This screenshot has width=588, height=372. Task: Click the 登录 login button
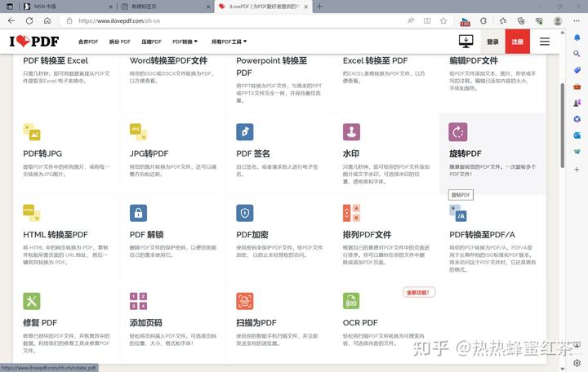(x=492, y=42)
